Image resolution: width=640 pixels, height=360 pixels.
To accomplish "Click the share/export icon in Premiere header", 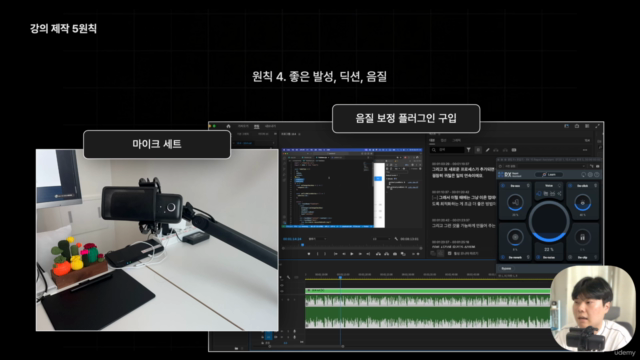I will tap(577, 126).
